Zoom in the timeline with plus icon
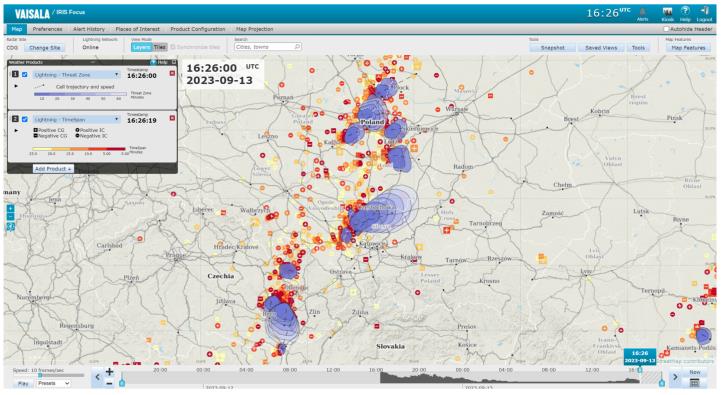722x395 pixels. (109, 372)
